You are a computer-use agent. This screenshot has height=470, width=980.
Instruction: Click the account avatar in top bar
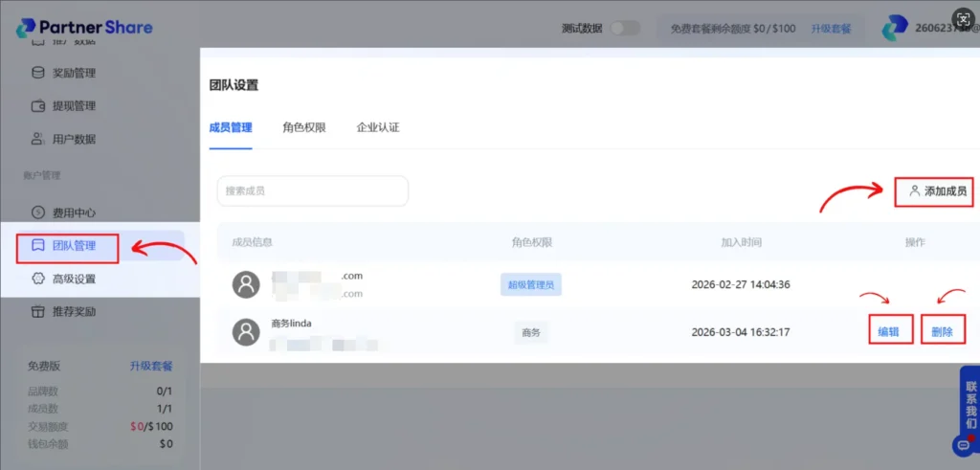(895, 29)
